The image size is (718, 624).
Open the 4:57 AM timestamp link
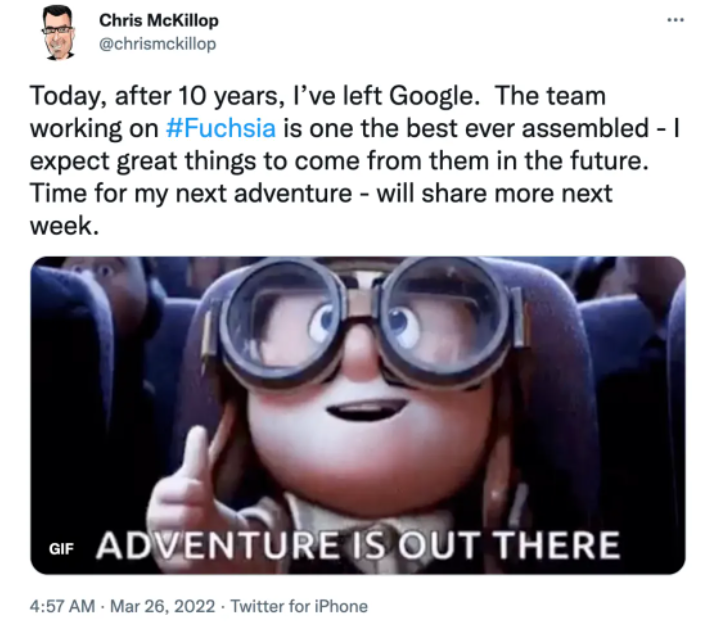click(62, 606)
